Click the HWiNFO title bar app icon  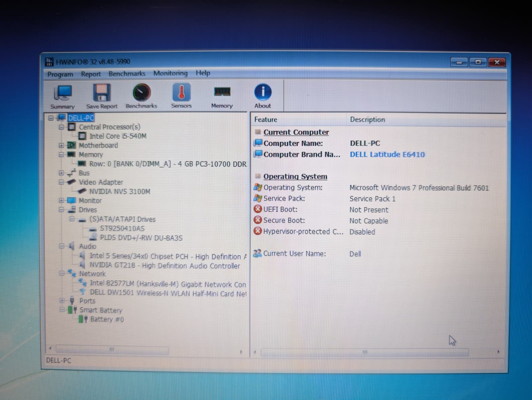pyautogui.click(x=49, y=62)
